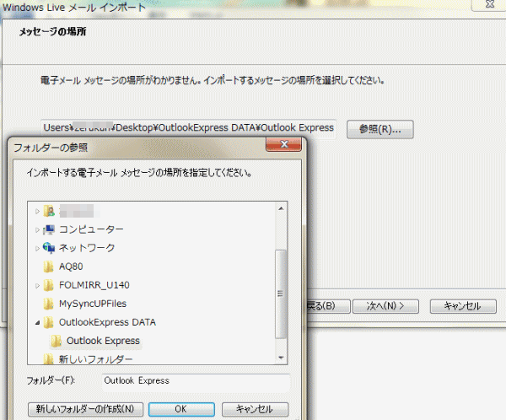Click the フォルダー(F) name input field
This screenshot has width=506, height=420.
pyautogui.click(x=196, y=381)
